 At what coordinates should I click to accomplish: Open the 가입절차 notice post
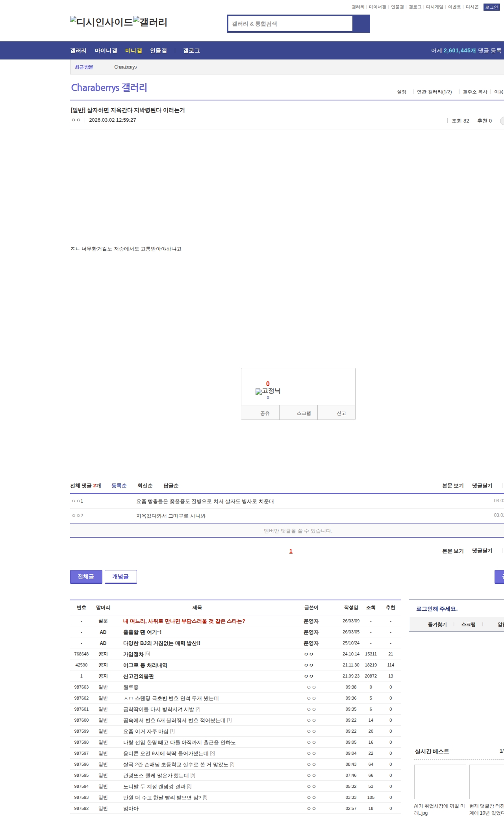click(x=133, y=654)
